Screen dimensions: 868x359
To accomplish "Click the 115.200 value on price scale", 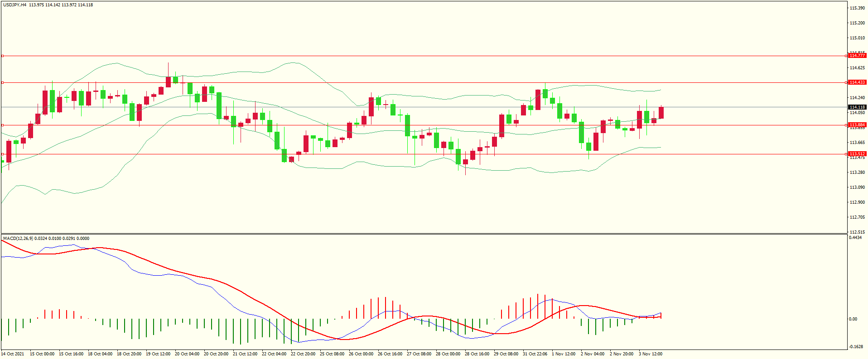I will (857, 23).
